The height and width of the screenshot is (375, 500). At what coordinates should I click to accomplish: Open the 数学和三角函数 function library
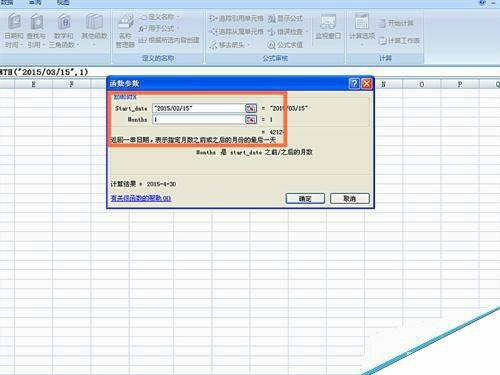[64, 31]
